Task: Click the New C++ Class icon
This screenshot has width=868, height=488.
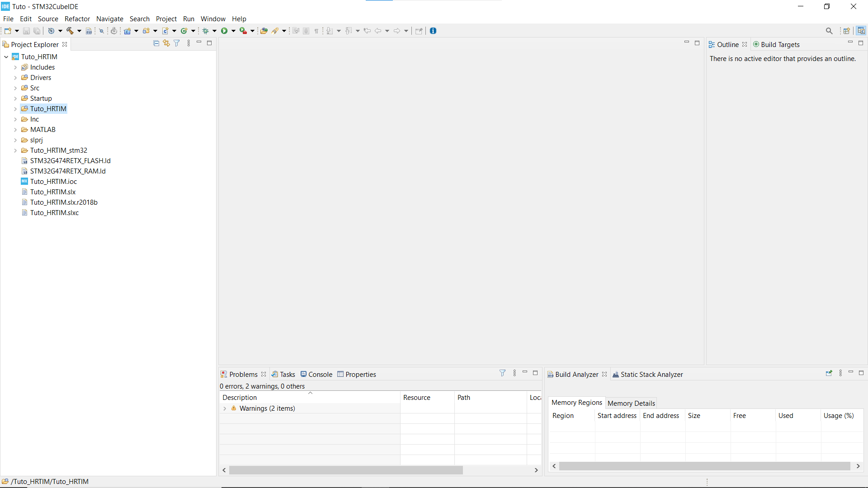Action: click(184, 31)
